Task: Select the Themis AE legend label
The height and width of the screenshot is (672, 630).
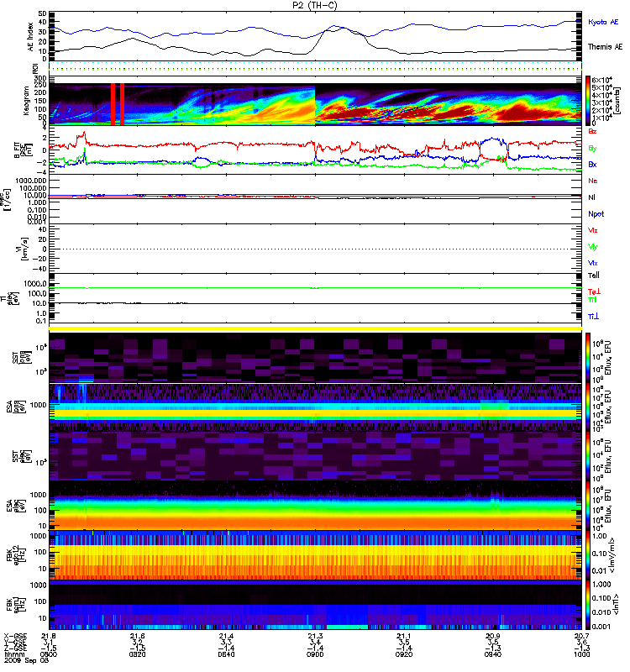Action: click(605, 47)
